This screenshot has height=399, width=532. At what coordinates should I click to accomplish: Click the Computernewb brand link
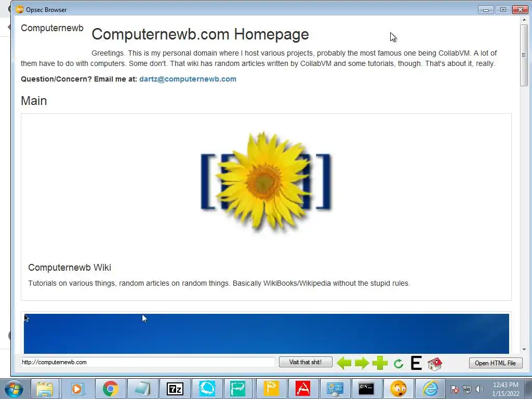(52, 28)
